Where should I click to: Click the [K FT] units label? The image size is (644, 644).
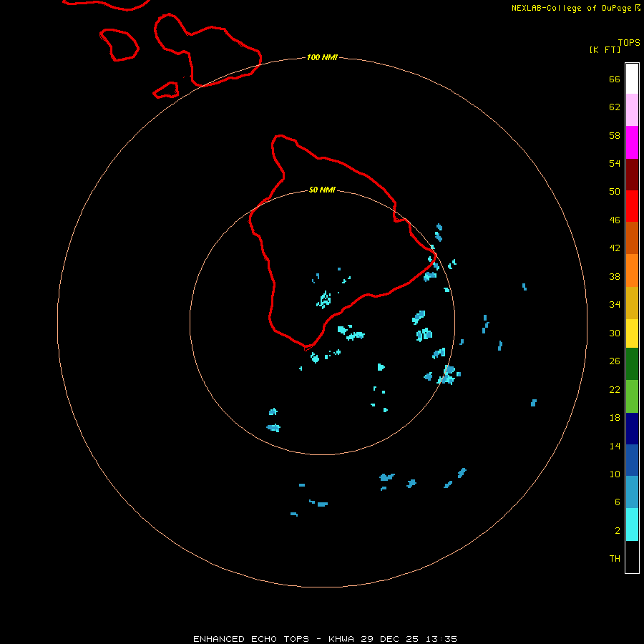click(x=605, y=49)
